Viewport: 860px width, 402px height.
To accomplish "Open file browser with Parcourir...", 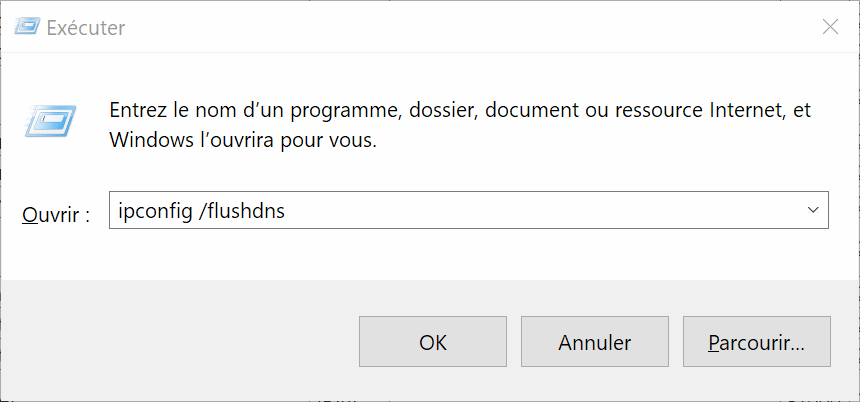I will pyautogui.click(x=756, y=341).
